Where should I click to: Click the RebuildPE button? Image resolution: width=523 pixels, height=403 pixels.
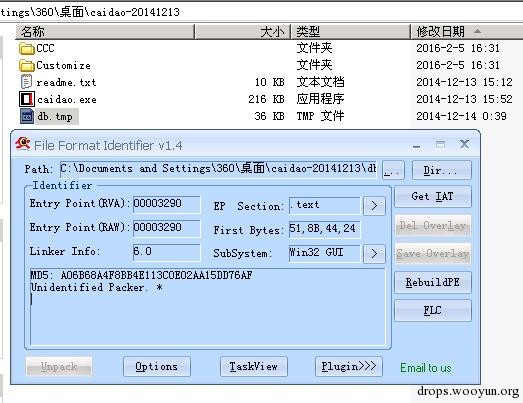[x=433, y=282]
